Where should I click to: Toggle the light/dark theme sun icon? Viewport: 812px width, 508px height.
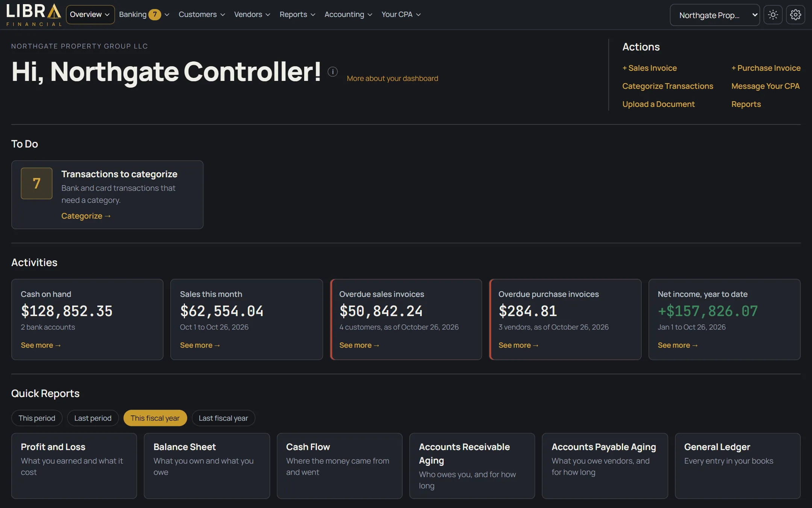[773, 15]
